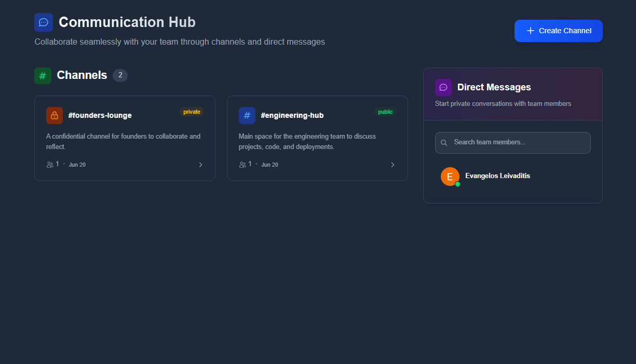Click 'Start private conversations with team members' text

tap(503, 104)
